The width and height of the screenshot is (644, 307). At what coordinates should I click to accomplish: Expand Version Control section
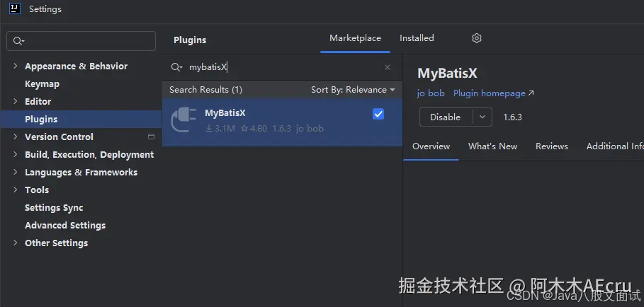15,137
